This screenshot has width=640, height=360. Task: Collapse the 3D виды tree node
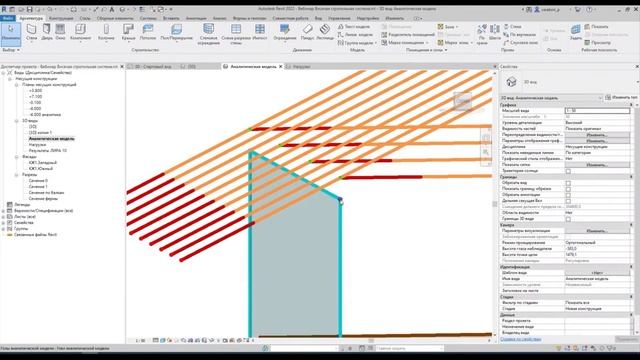tap(17, 121)
